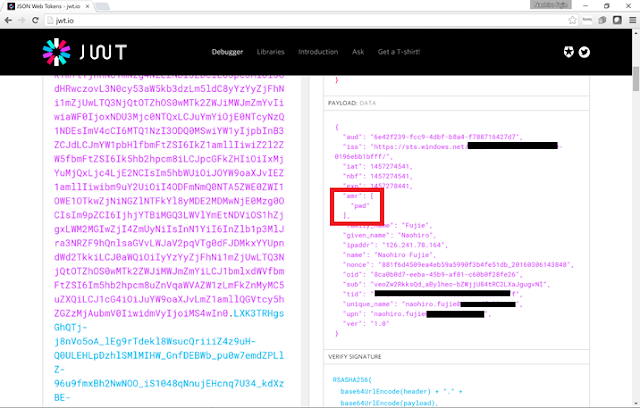The height and width of the screenshot is (408, 640).
Task: Click the RSASHA256( text
Action: (x=352, y=380)
